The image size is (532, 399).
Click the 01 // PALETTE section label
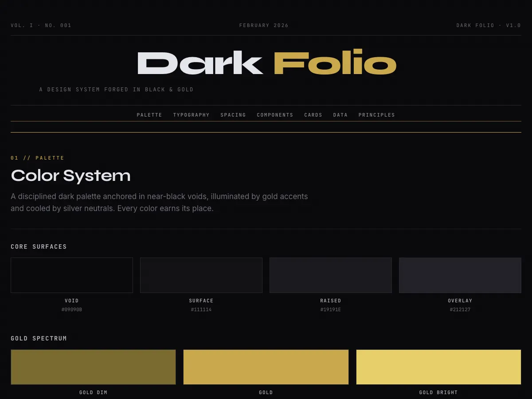coord(38,157)
